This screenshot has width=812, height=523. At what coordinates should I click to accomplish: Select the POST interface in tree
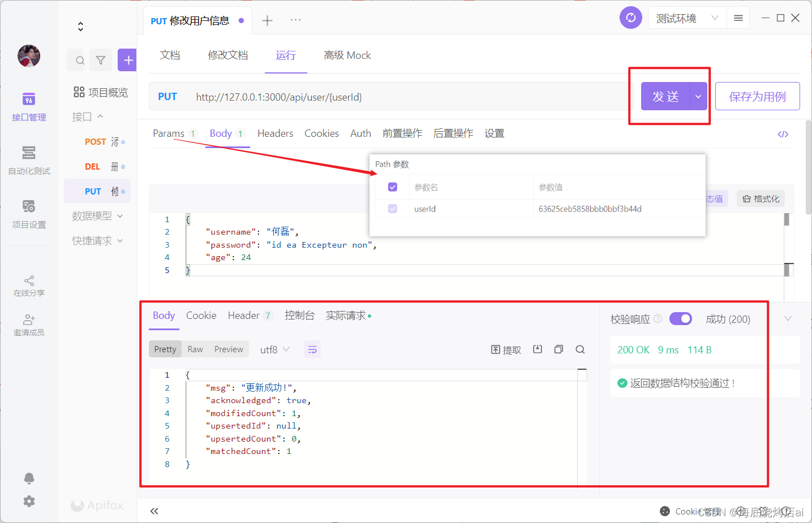coord(97,142)
